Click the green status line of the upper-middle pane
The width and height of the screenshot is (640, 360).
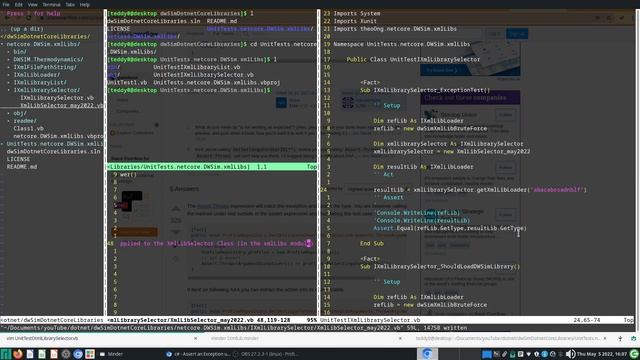(x=212, y=167)
